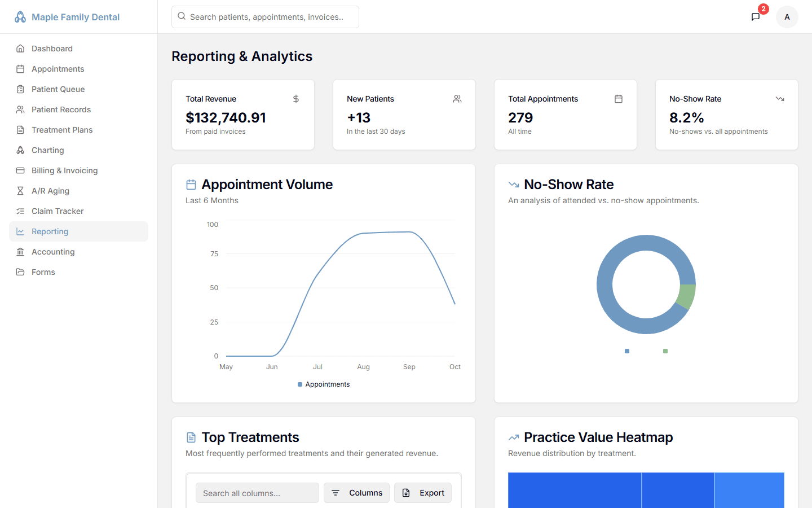The width and height of the screenshot is (812, 508).
Task: Click the leftmost blue heatmap tile
Action: 575,490
